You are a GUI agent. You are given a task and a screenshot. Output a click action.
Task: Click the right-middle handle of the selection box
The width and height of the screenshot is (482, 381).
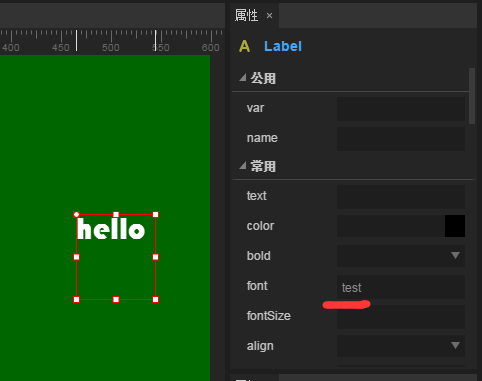[x=155, y=257]
